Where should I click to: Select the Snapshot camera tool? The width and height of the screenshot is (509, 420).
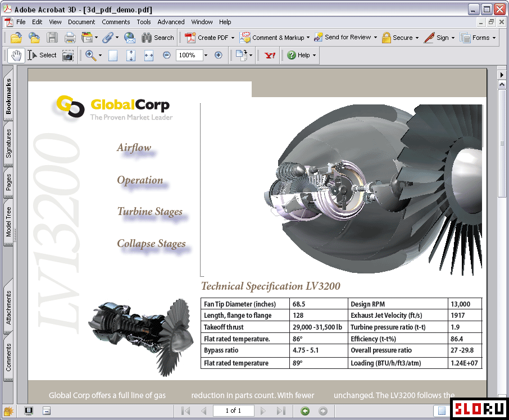[x=67, y=56]
